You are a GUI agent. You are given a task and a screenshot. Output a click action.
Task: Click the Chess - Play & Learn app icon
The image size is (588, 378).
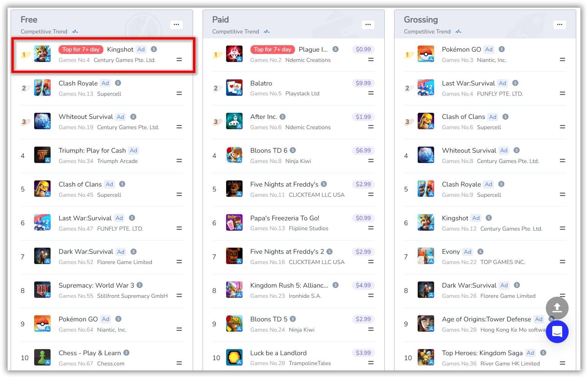click(42, 357)
